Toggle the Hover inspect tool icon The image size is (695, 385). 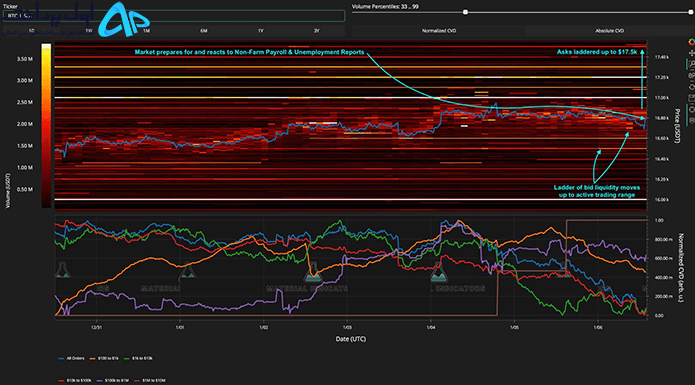691,109
